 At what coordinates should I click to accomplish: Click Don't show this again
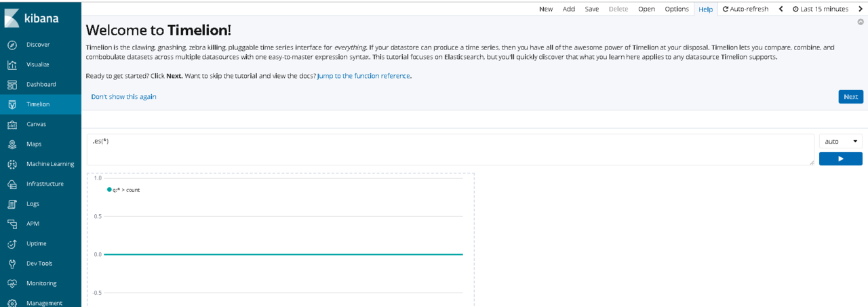pyautogui.click(x=123, y=97)
